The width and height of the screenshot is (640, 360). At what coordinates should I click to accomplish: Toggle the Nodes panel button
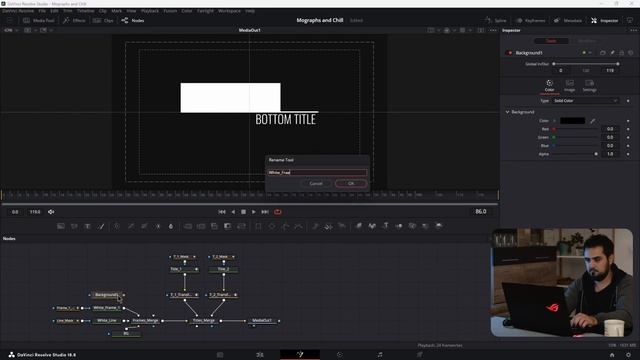point(133,20)
